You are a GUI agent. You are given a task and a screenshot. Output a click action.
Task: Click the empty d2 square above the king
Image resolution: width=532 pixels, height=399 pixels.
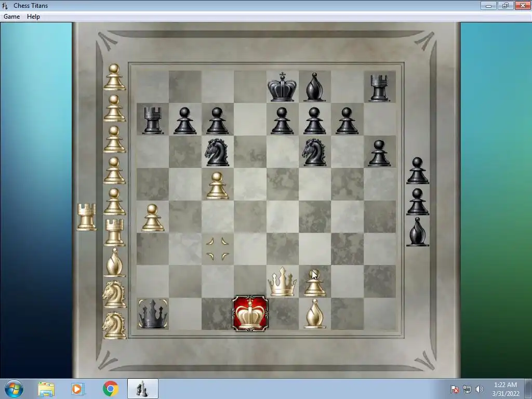(x=250, y=281)
